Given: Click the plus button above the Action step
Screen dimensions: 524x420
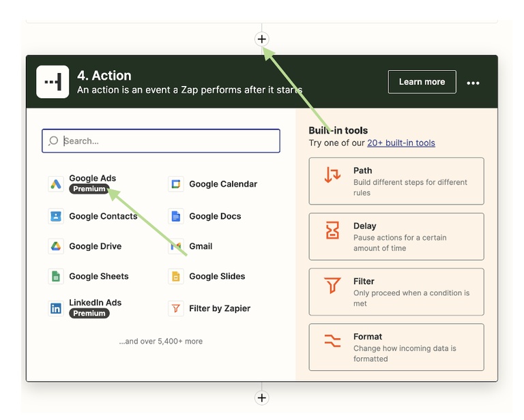Looking at the screenshot, I should click(x=262, y=39).
